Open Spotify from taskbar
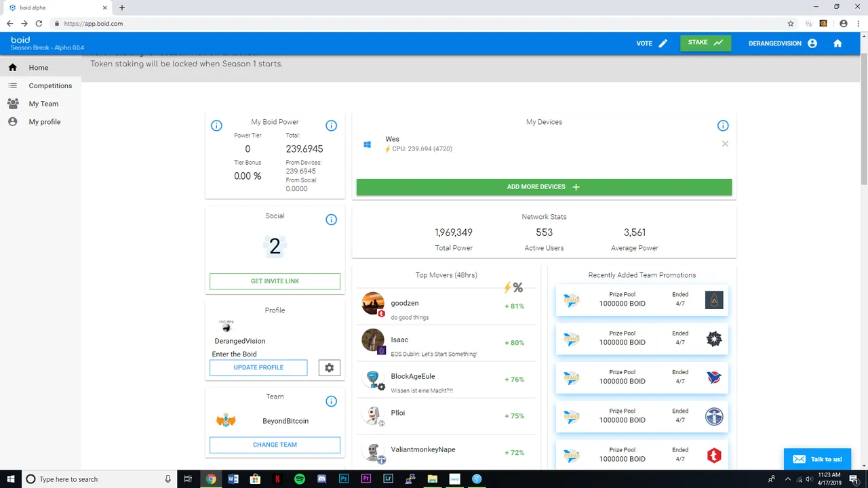Screen dimensions: 868x488 tap(300, 479)
